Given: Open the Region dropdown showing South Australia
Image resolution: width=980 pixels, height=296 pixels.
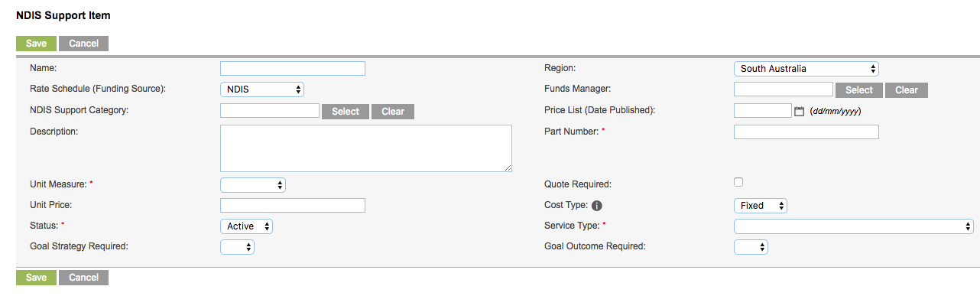Looking at the screenshot, I should 806,69.
